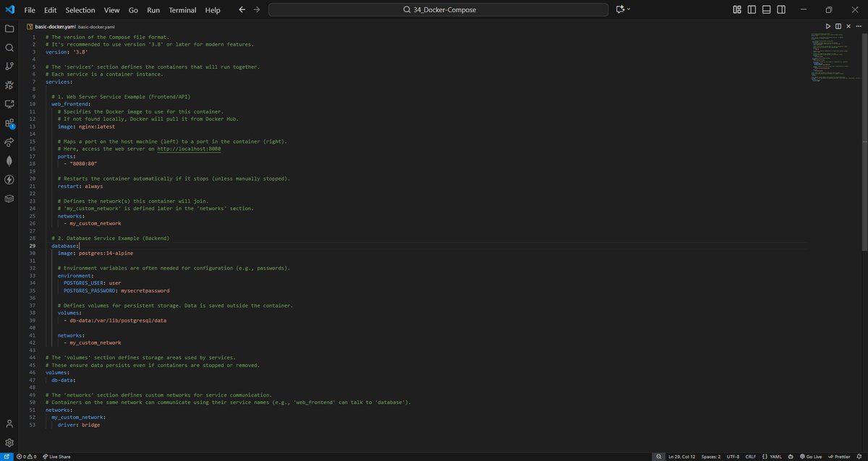Open the Run menu
This screenshot has height=461, width=868.
click(x=153, y=10)
